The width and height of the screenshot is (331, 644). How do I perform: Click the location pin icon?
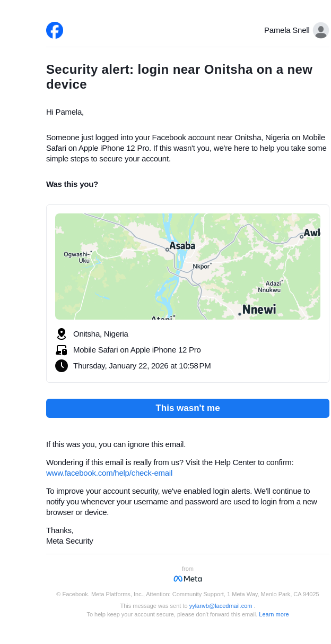pos(62,334)
